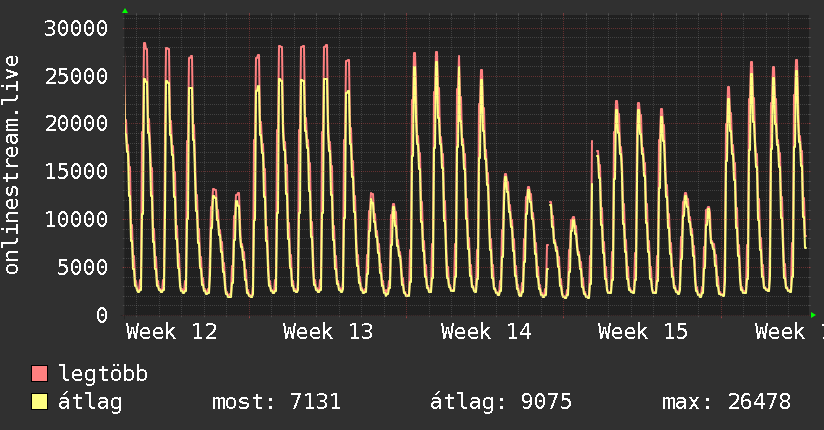Click the 15000 y-axis label
This screenshot has height=430, width=824.
coord(76,171)
